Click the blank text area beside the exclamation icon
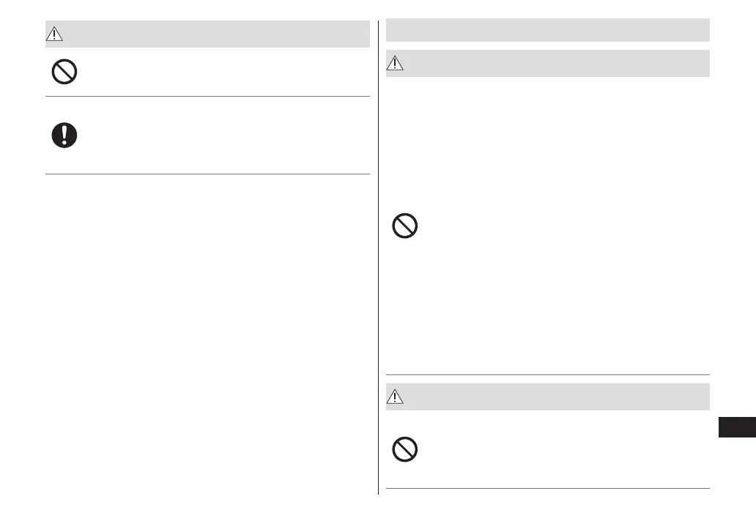Screen dimensions: 756x532 coord(220,136)
